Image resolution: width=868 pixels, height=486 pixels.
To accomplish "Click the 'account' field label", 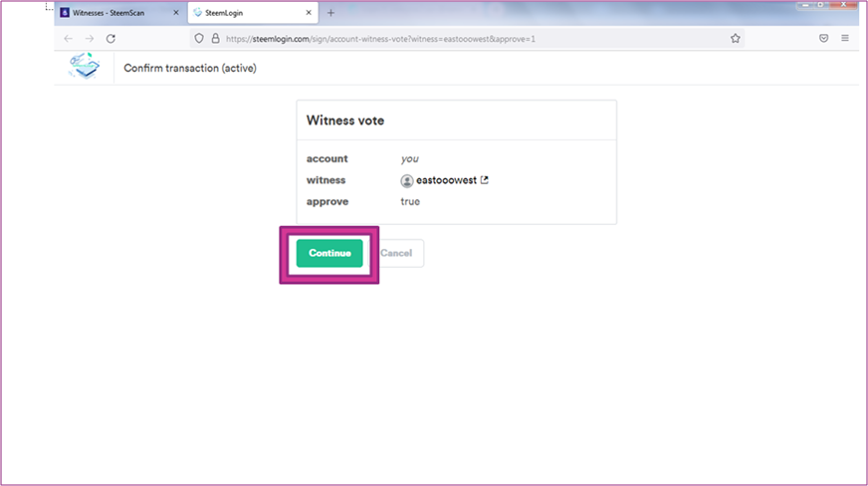I will coord(327,159).
